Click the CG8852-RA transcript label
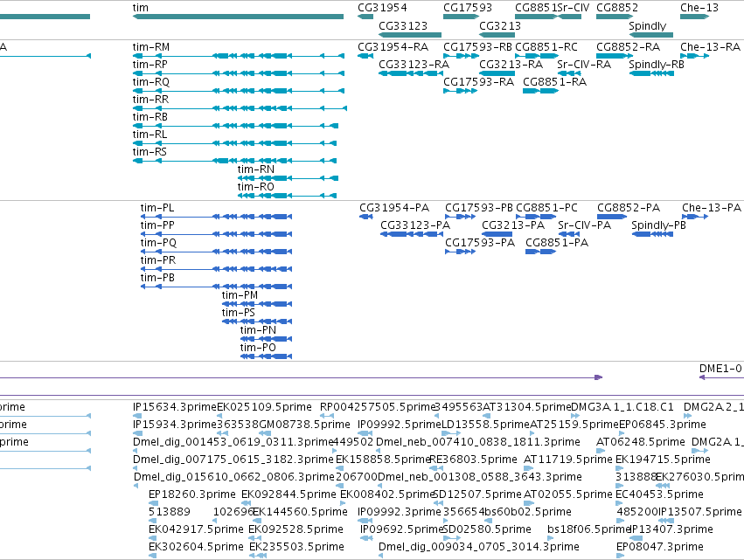The image size is (744, 560). click(629, 47)
